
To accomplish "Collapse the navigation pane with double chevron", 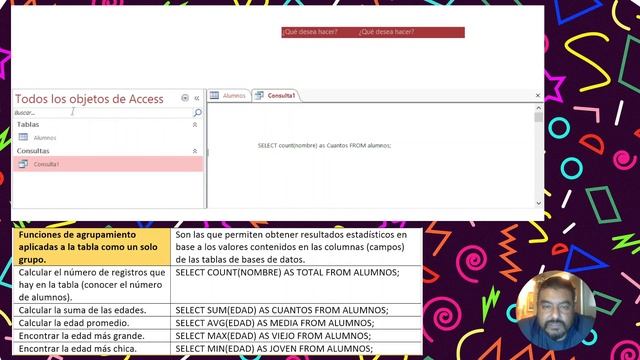I will click(x=197, y=98).
